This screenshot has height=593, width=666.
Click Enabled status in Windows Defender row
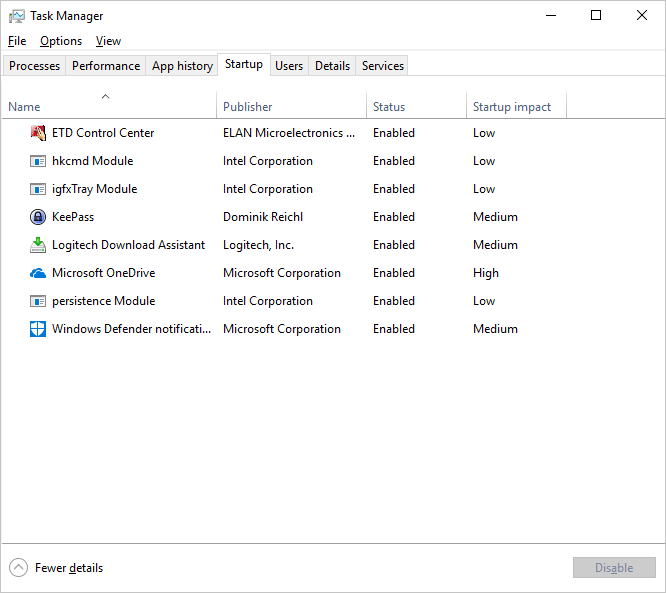(394, 329)
